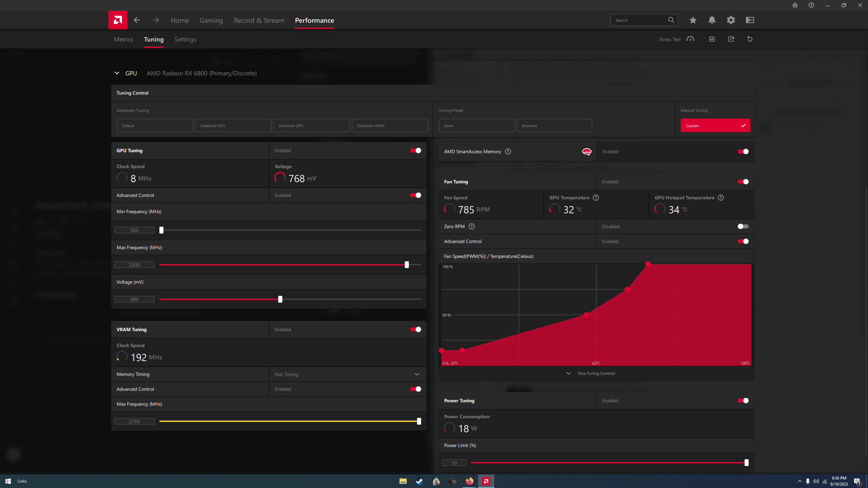Click the bug report icon in title bar
868x488 pixels.
pyautogui.click(x=795, y=5)
